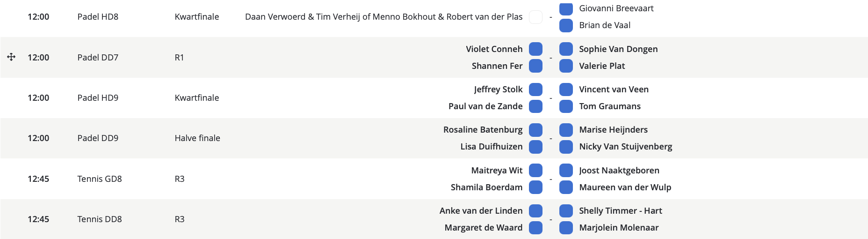This screenshot has height=239, width=868.
Task: Select the empty white box after Robert van der Plas
Action: coord(535,17)
